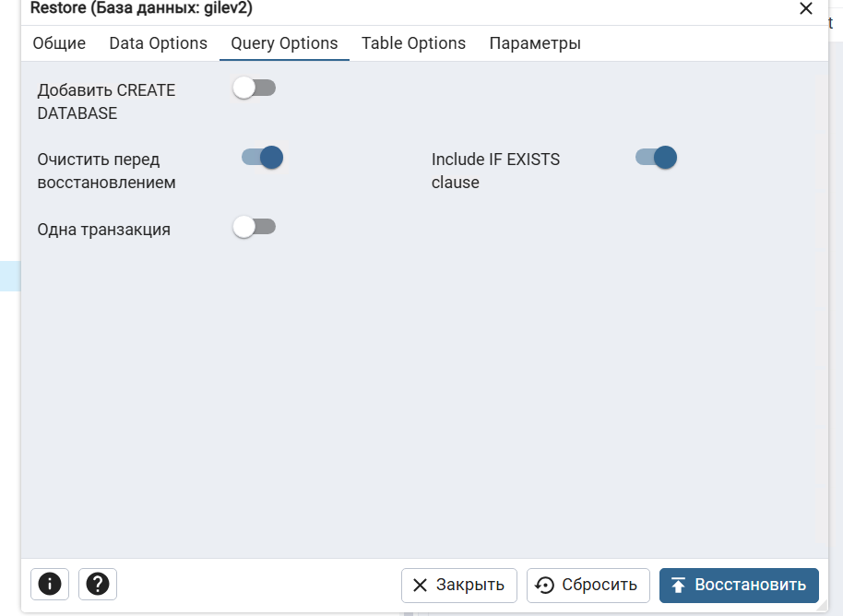Click the Одна транзакция label text
843x616 pixels.
[x=104, y=230]
